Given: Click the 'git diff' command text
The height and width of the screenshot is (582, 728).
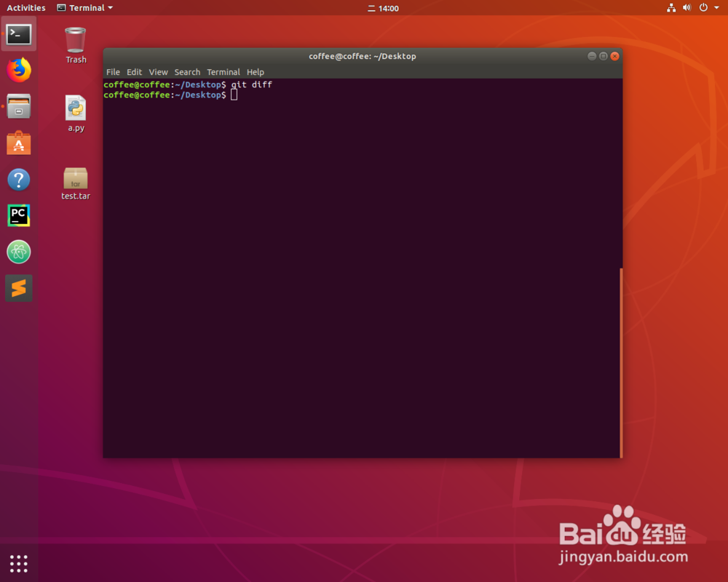Looking at the screenshot, I should coord(252,84).
